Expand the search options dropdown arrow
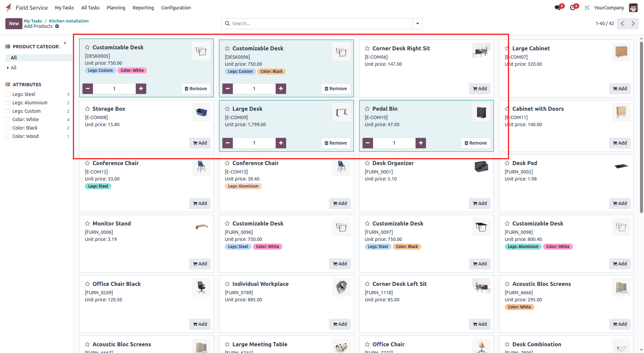 pos(417,23)
